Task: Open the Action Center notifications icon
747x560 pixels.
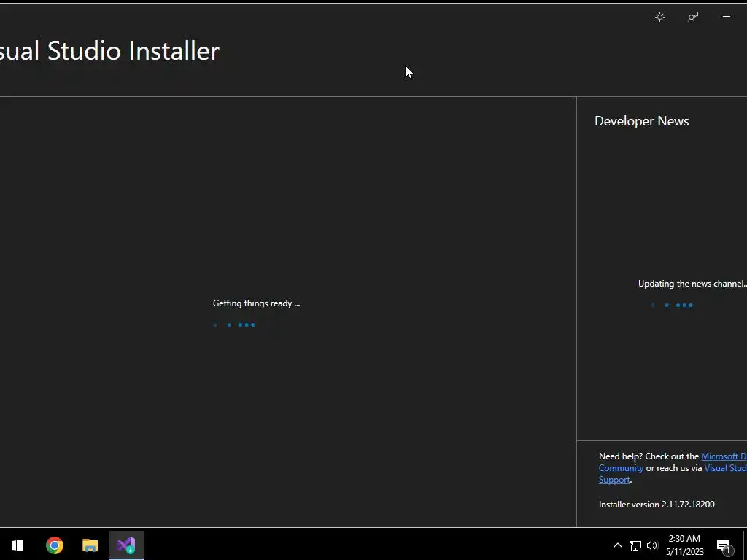Action: [724, 546]
